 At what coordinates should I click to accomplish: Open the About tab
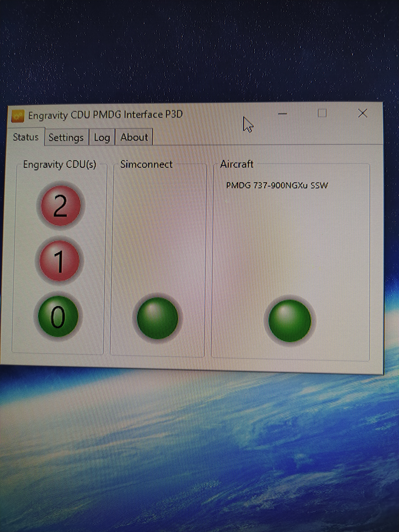point(134,137)
